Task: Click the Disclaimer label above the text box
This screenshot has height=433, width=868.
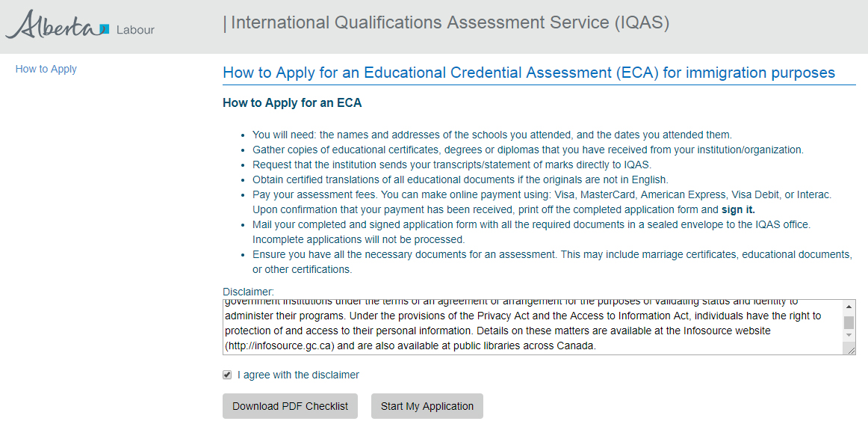Action: pos(241,292)
